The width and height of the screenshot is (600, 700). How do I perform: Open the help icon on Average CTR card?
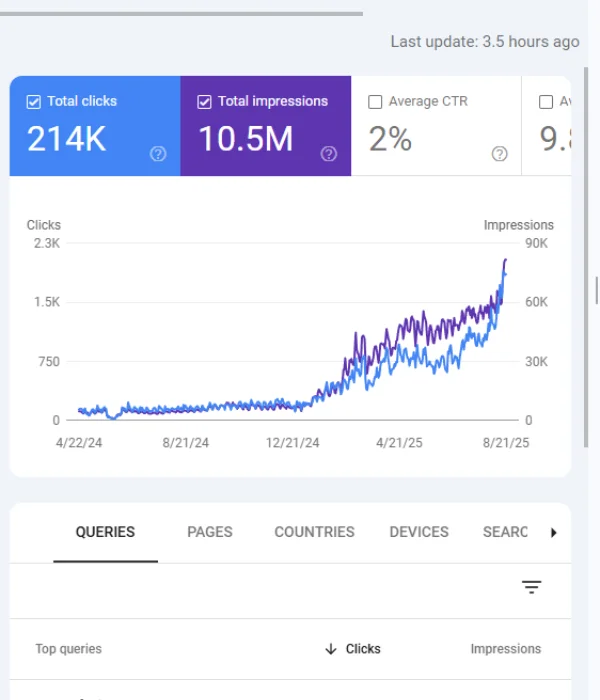[x=499, y=154]
